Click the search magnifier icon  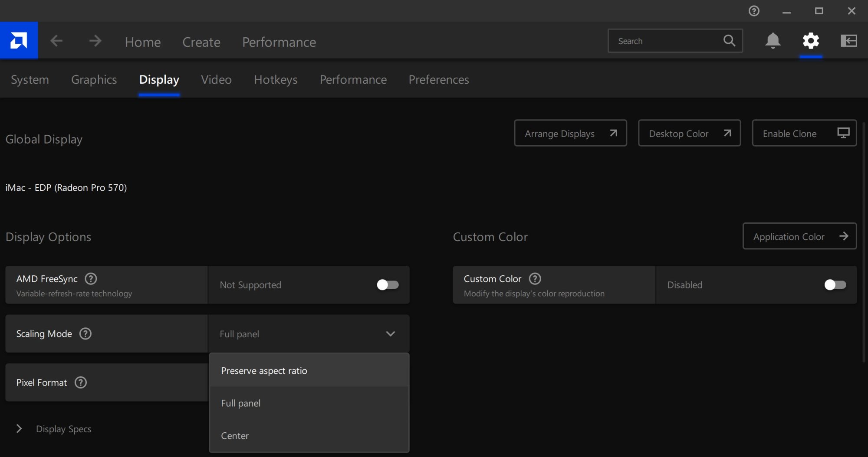[x=729, y=41]
